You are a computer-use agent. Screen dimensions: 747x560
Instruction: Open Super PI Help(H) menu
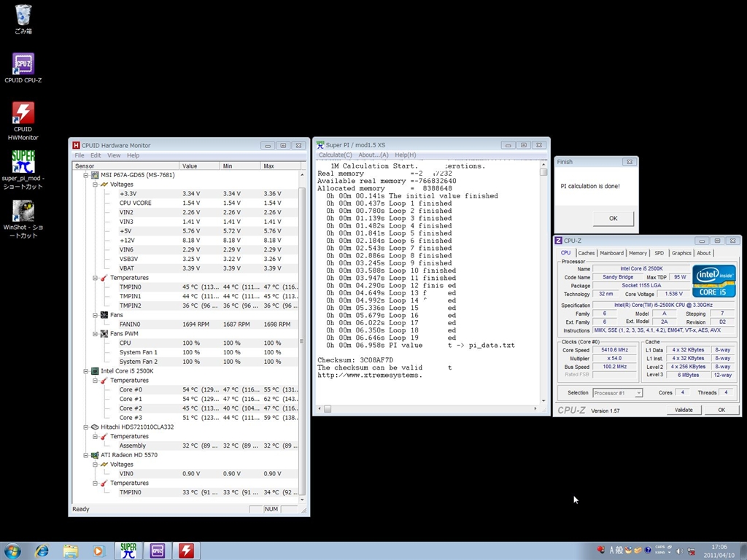coord(406,155)
